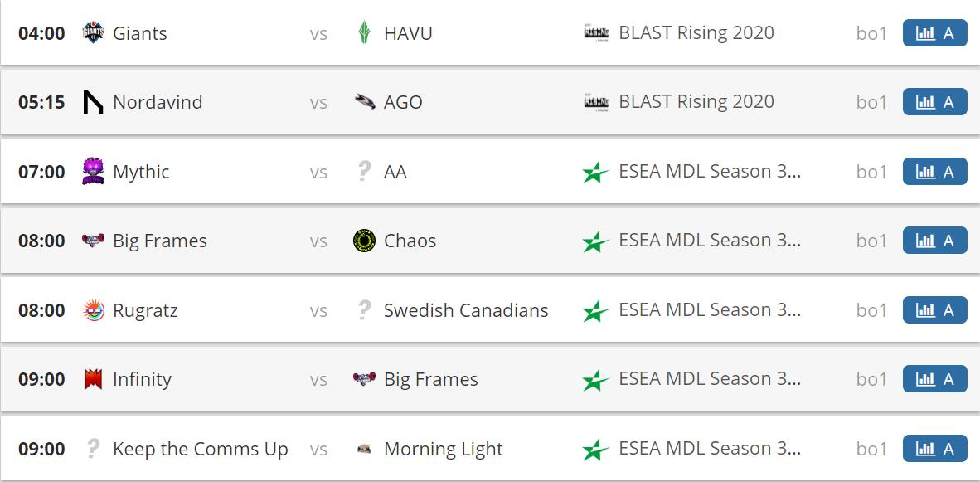Open Keep the Comms Up team page
Screen dimensions: 980x482
pyautogui.click(x=200, y=449)
